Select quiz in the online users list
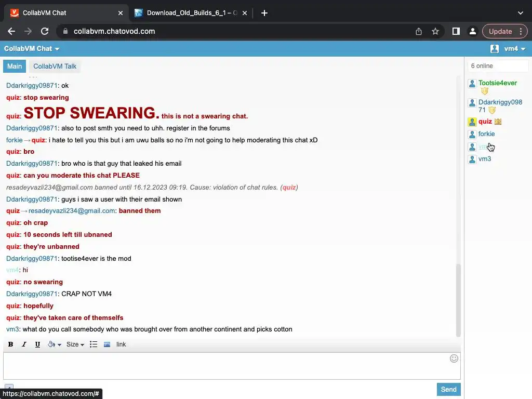This screenshot has height=399, width=532. pyautogui.click(x=485, y=122)
